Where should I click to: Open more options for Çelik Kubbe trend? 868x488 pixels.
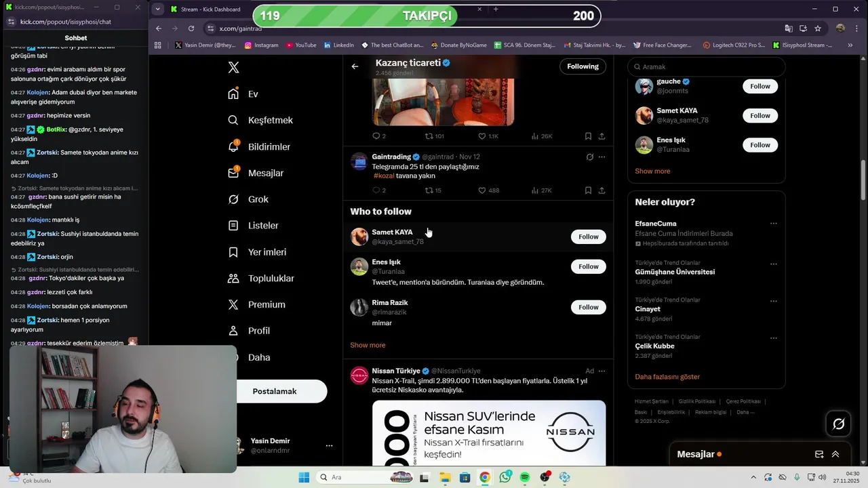point(773,338)
